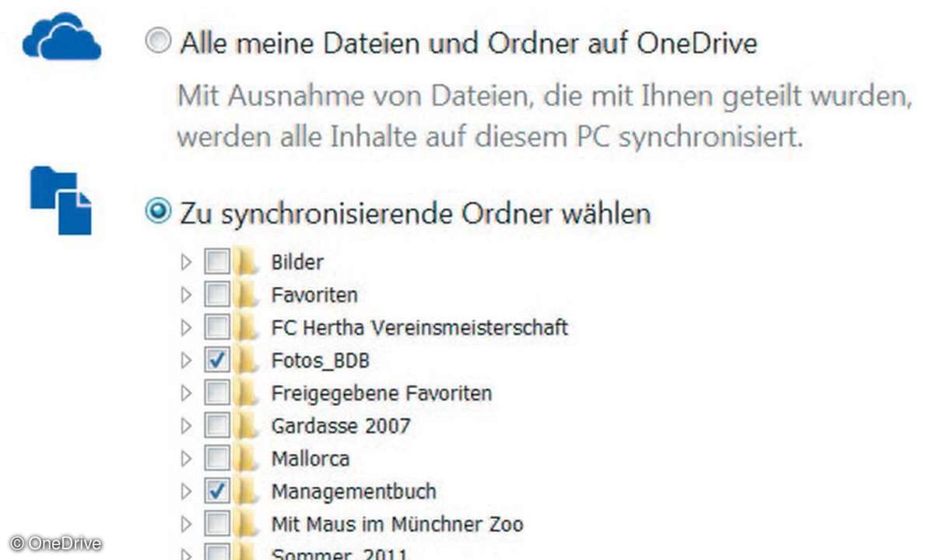Viewport: 934px width, 560px height.
Task: Select 'Freigegebene Favoriten' folder name
Action: point(381,394)
